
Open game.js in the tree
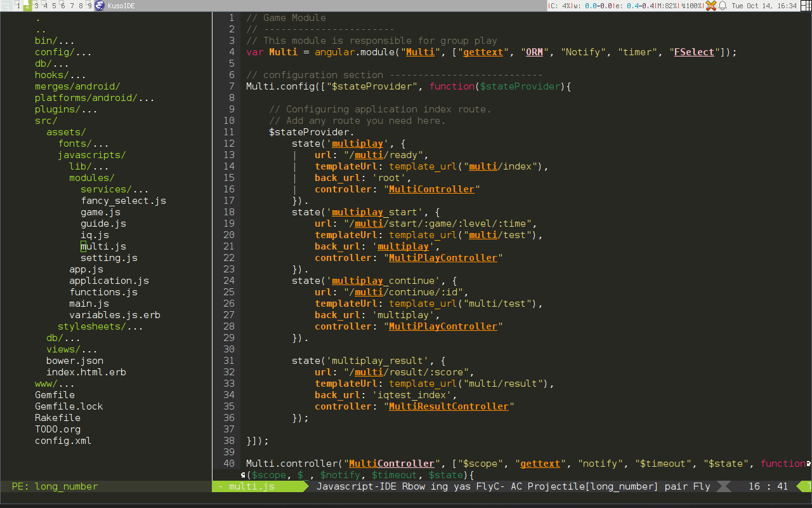100,212
